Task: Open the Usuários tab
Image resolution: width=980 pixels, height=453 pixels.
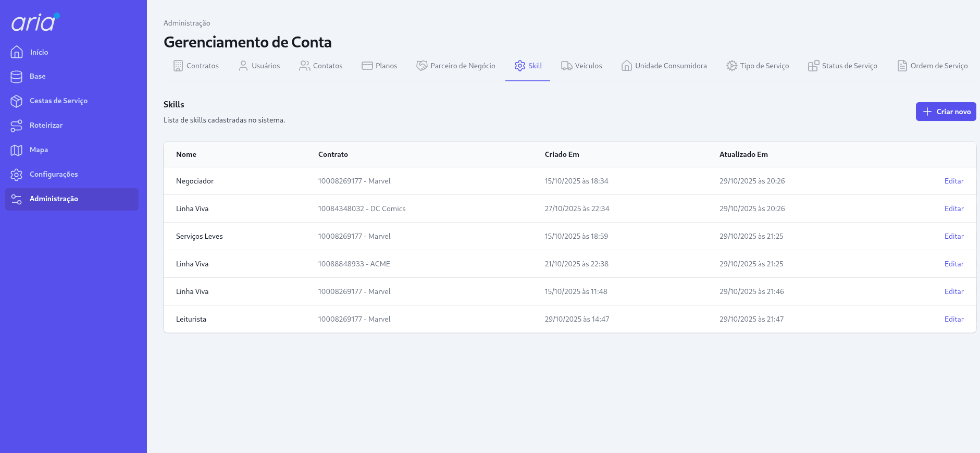Action: tap(259, 66)
